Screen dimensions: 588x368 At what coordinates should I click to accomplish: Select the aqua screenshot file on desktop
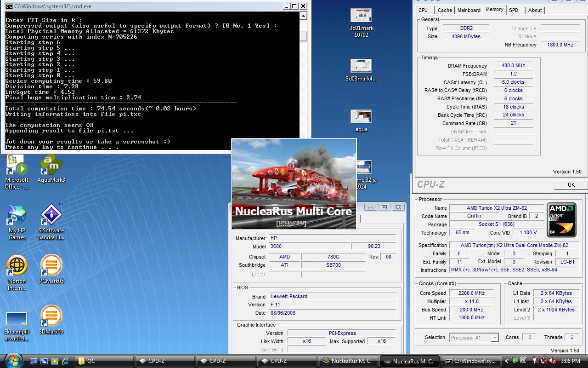(x=361, y=121)
